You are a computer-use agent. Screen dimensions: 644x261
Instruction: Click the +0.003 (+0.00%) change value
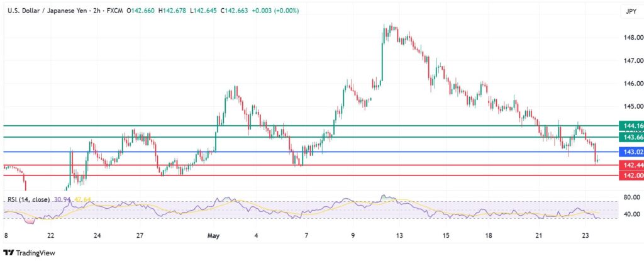click(274, 11)
